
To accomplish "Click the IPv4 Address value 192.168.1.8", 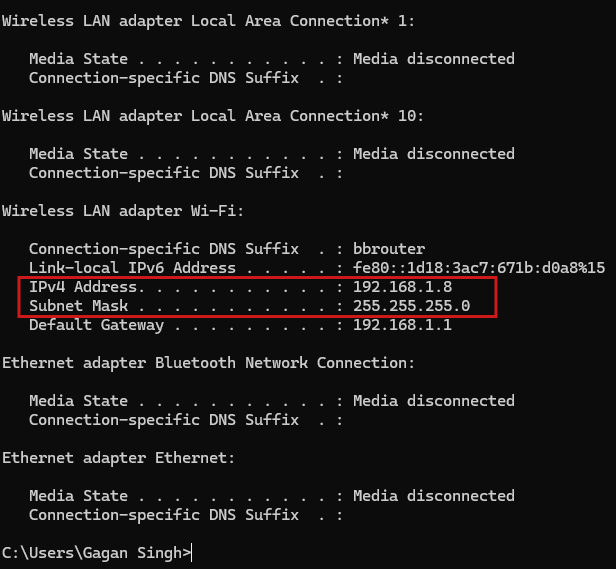I will pyautogui.click(x=402, y=287).
